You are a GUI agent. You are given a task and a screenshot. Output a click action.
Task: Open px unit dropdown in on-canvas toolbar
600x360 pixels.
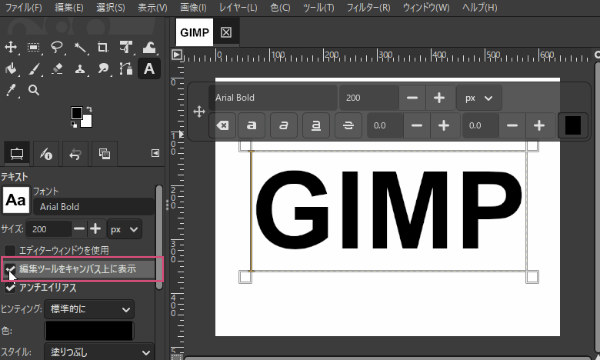point(479,98)
